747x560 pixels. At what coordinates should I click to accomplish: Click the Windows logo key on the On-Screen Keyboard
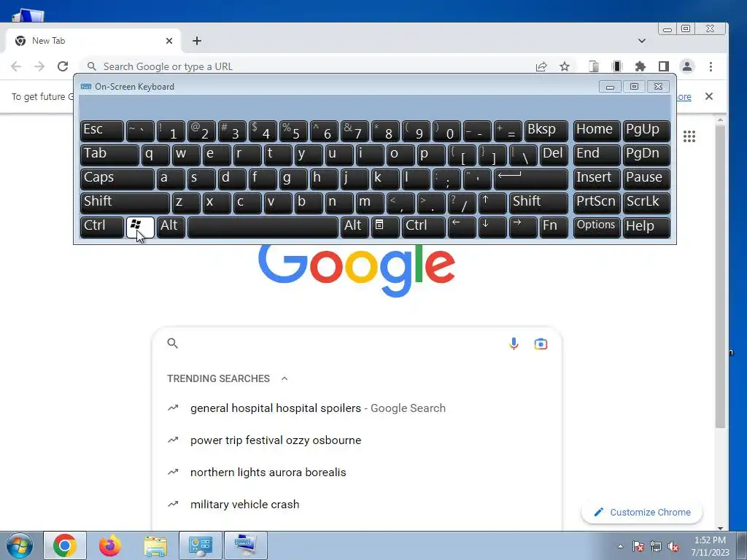tap(140, 227)
